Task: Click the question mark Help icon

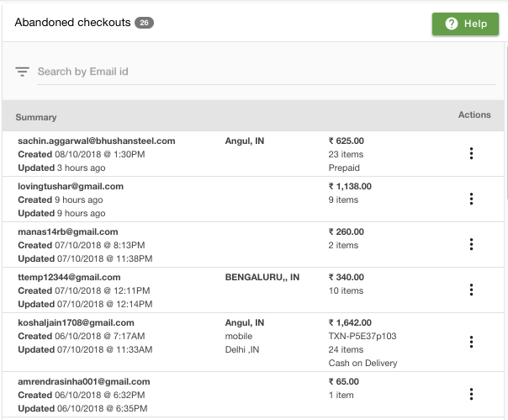Action: click(x=452, y=24)
